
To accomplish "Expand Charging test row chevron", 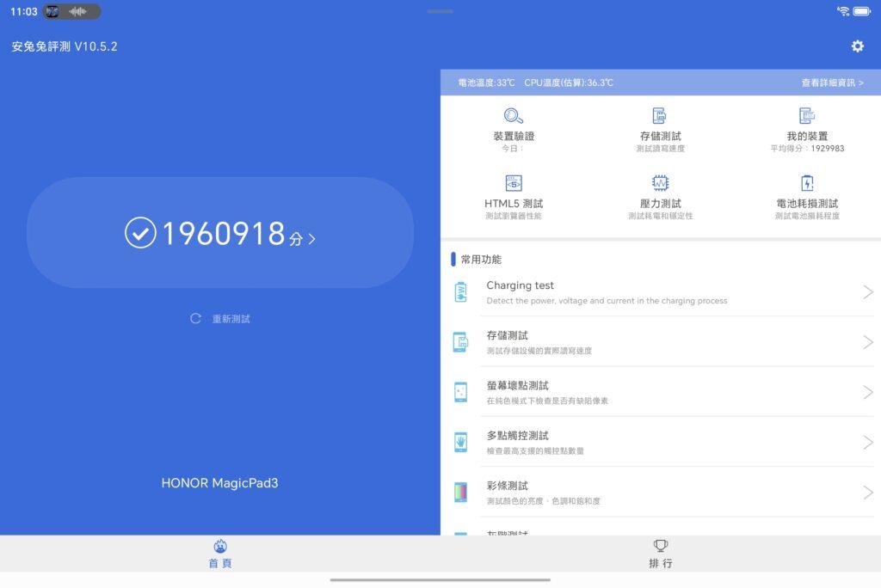I will pos(867,292).
